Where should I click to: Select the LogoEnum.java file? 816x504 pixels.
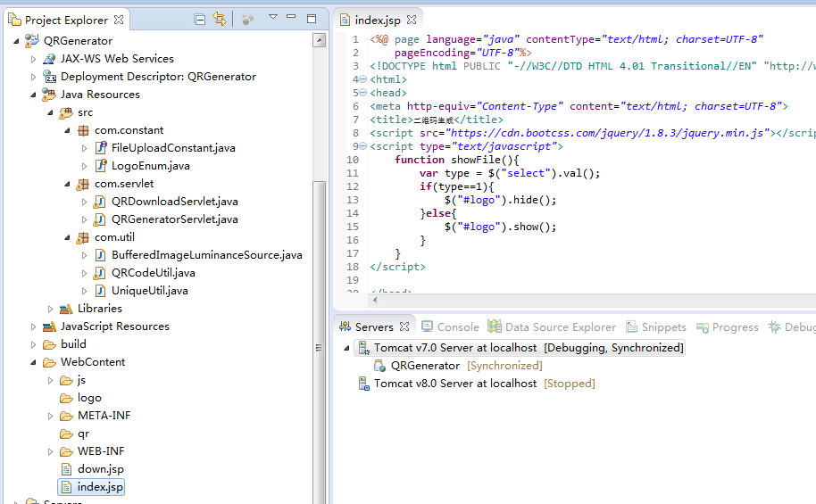[x=150, y=166]
